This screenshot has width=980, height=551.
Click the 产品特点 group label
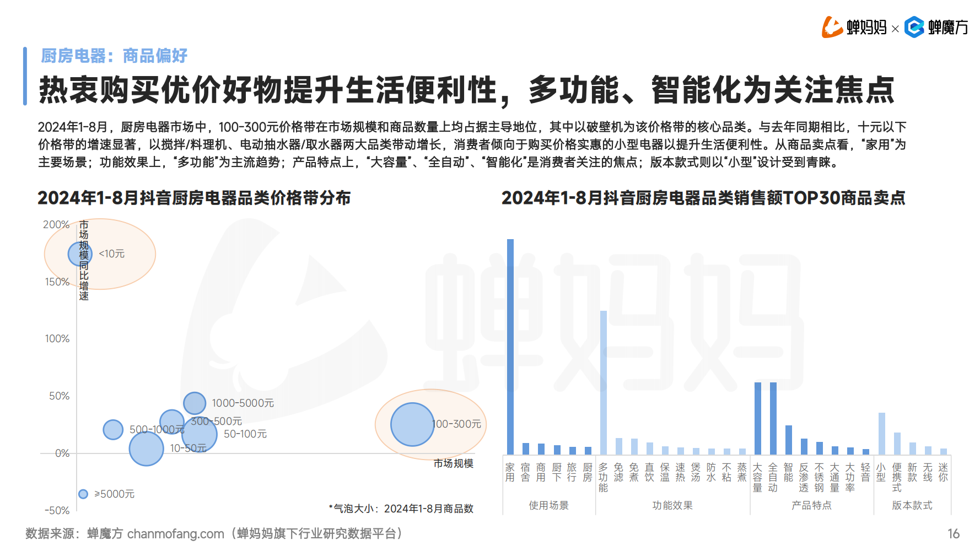point(811,505)
